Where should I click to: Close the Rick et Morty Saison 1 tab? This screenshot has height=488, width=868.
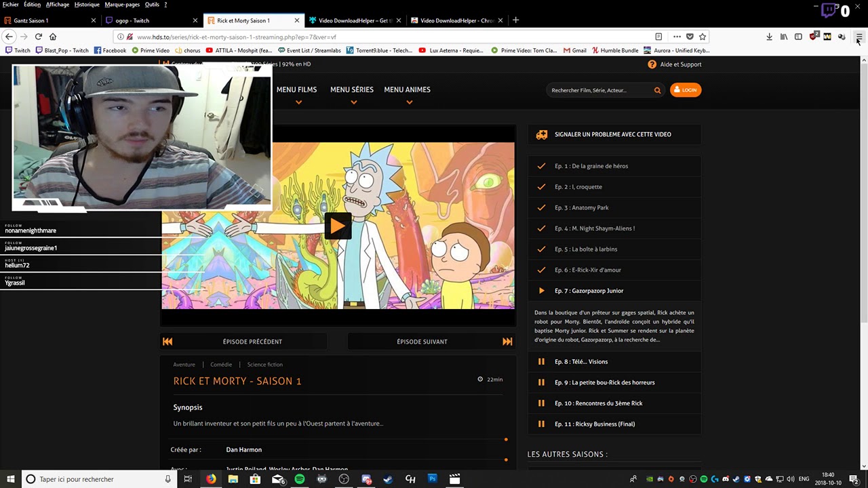click(x=297, y=20)
